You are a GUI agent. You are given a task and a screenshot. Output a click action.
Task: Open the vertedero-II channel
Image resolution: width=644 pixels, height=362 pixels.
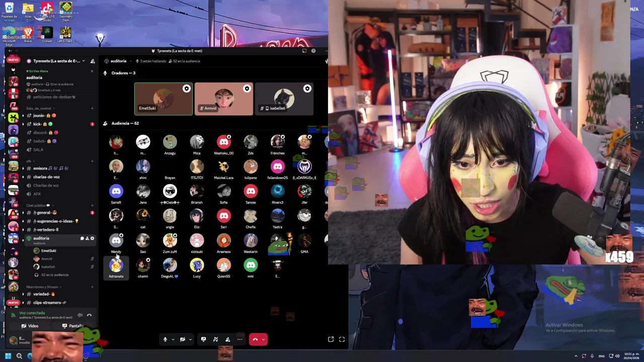click(59, 230)
